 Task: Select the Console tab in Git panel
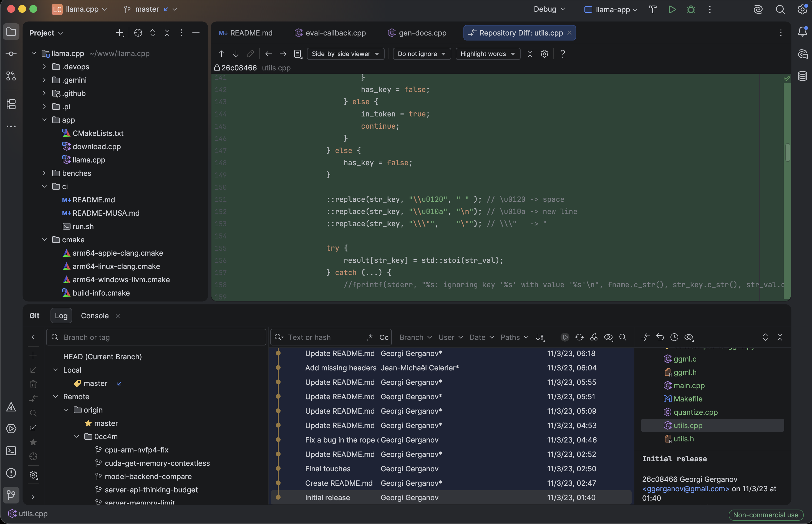(x=95, y=316)
